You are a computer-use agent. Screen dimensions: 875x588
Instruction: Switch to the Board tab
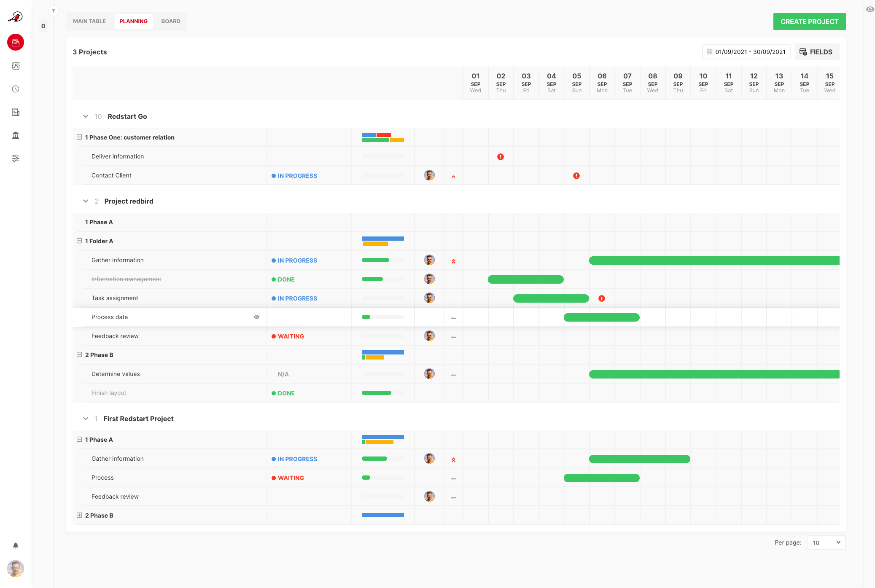click(170, 21)
